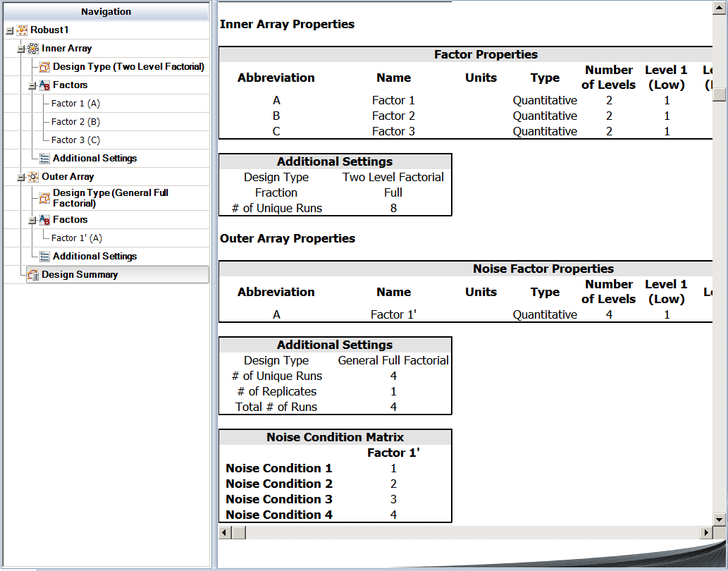
Task: Select Outer Array Factors node label
Action: [x=70, y=219]
